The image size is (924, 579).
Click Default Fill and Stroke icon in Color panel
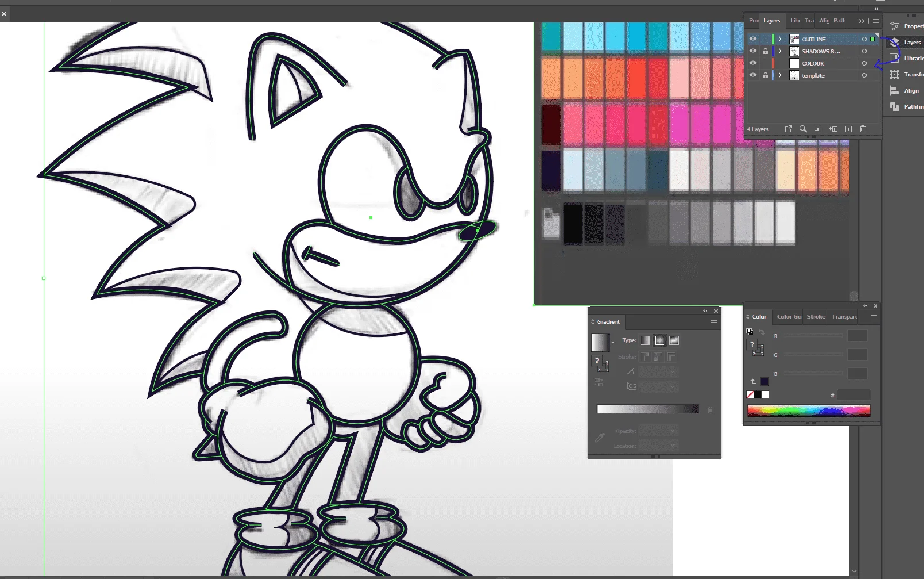749,332
